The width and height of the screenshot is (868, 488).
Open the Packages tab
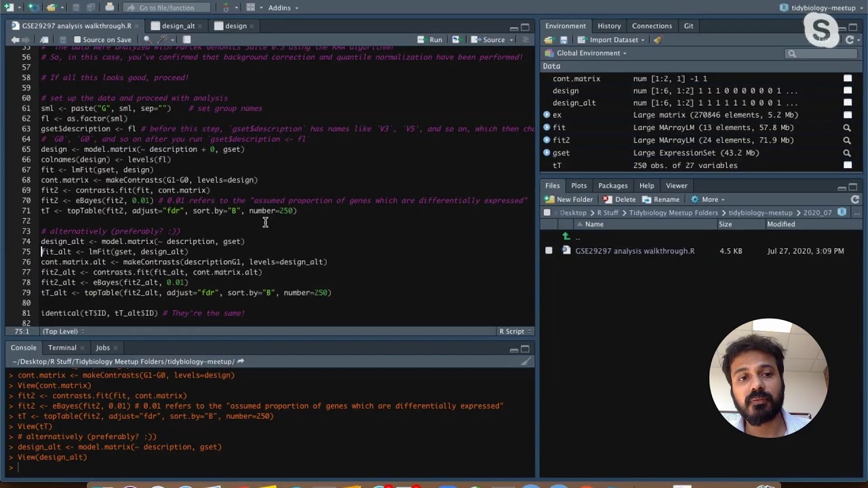point(612,186)
